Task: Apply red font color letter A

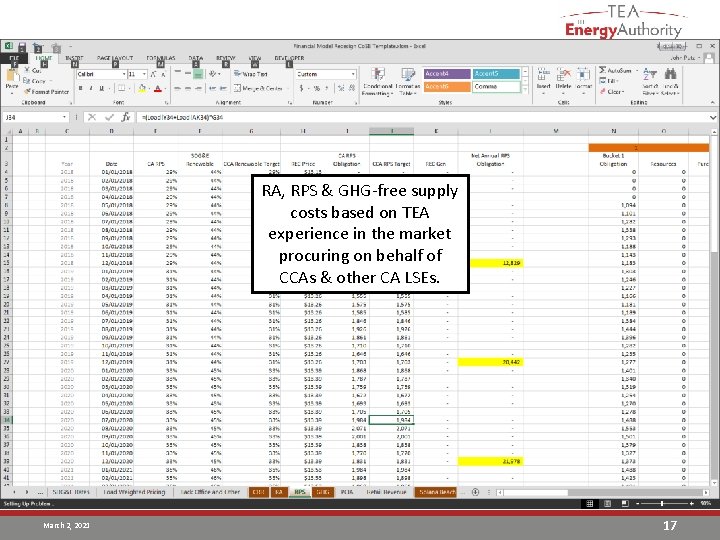Action: [x=158, y=88]
